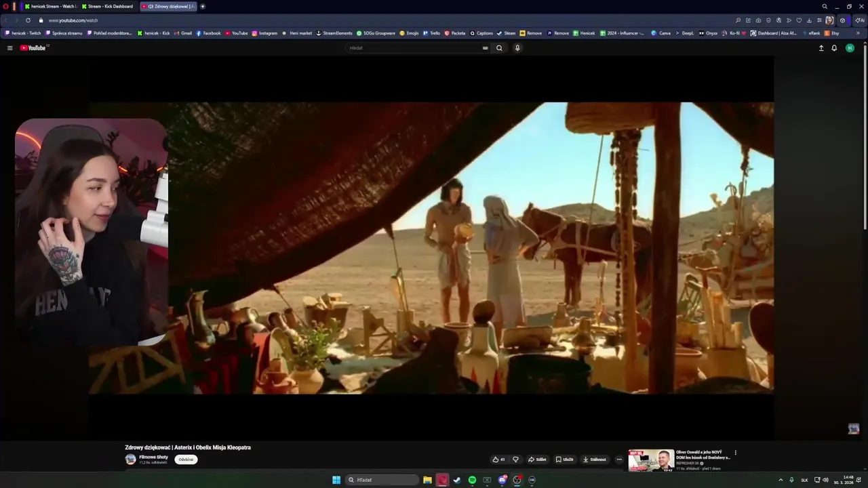Viewport: 868px width, 488px height.
Task: Open StreamElements bookmark
Action: 334,33
